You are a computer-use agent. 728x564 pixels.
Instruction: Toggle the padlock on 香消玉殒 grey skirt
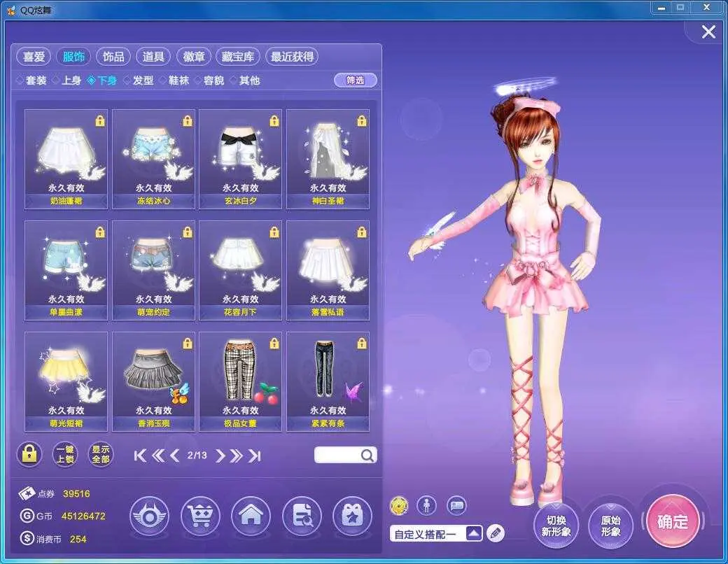187,344
